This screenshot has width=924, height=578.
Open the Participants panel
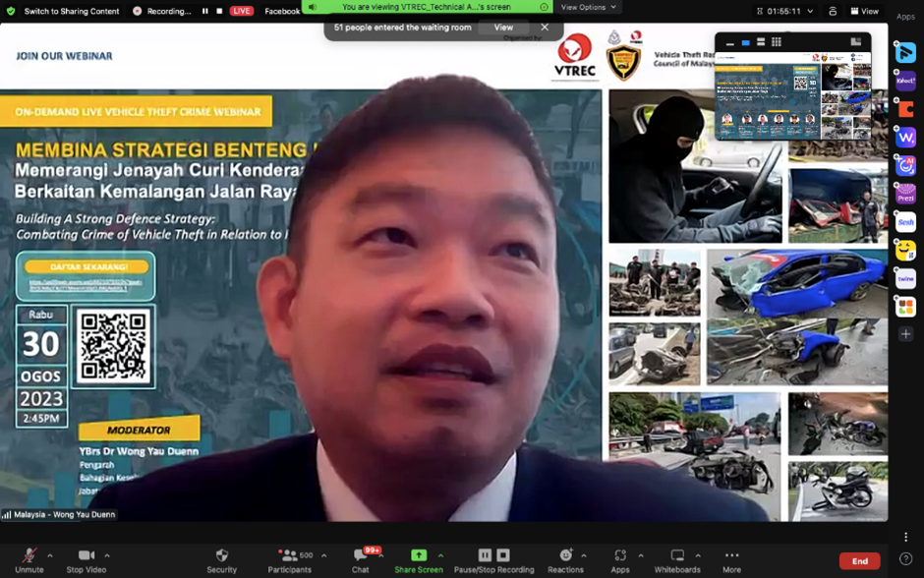tap(289, 556)
